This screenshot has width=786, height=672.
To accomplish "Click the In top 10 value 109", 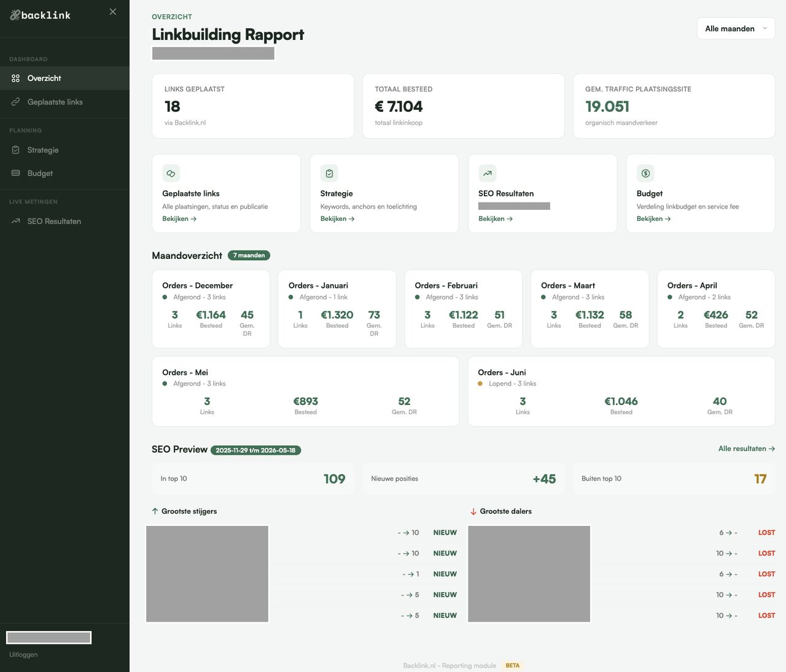I will (335, 479).
